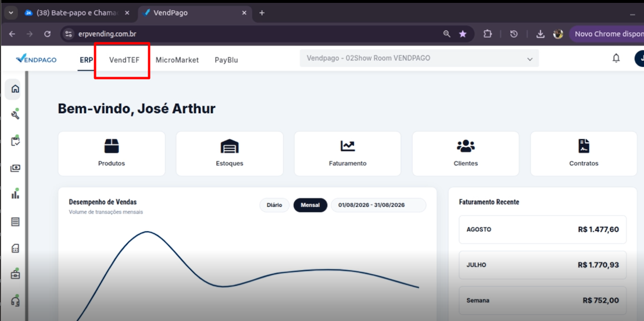Click the R$ 1.477,60 amount
The height and width of the screenshot is (321, 644).
click(x=598, y=230)
